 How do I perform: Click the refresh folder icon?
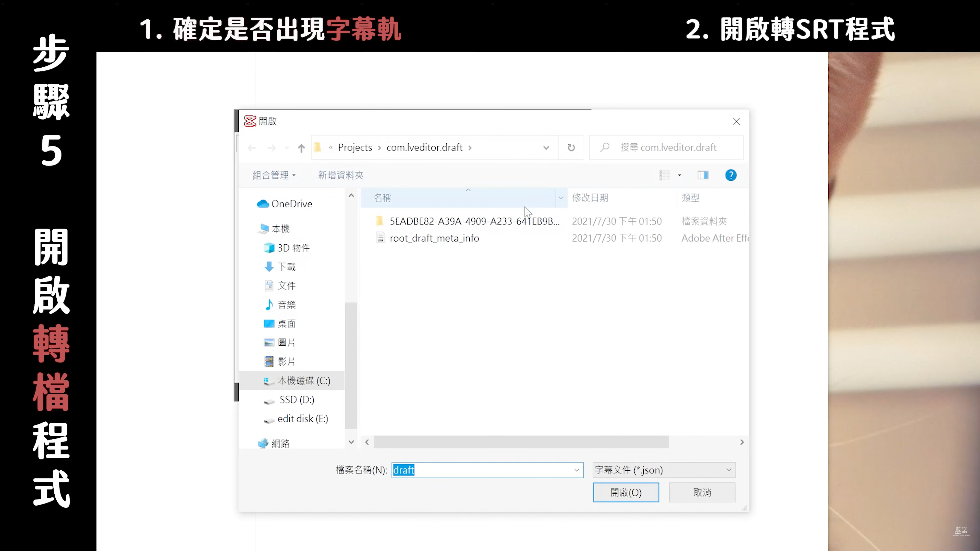click(x=571, y=147)
